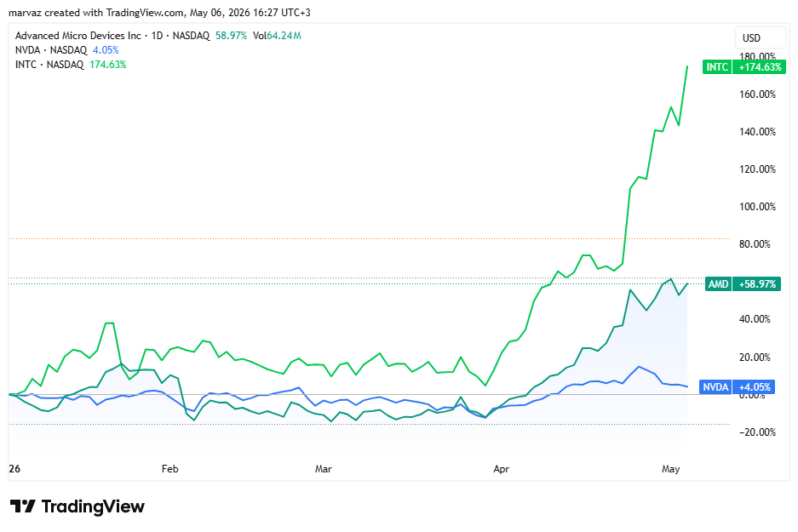Click the 174.63% value in INTC legend
798x532 pixels.
coord(108,65)
